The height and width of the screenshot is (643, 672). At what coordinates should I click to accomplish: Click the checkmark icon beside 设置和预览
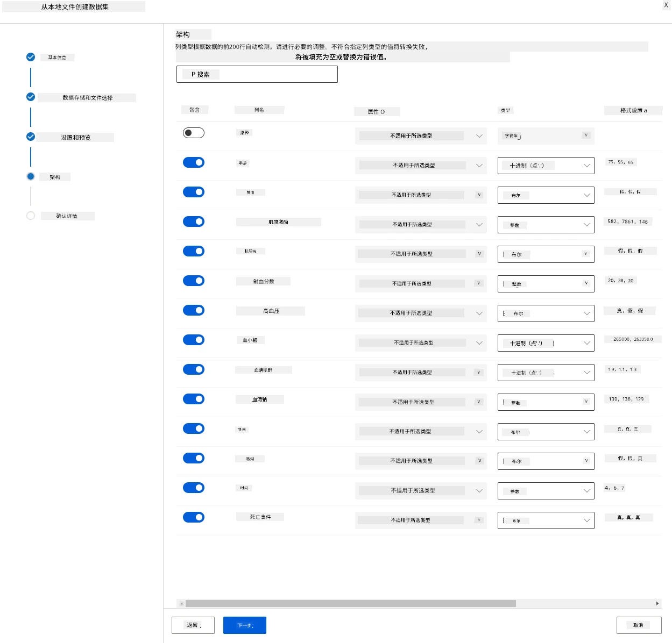pos(31,137)
